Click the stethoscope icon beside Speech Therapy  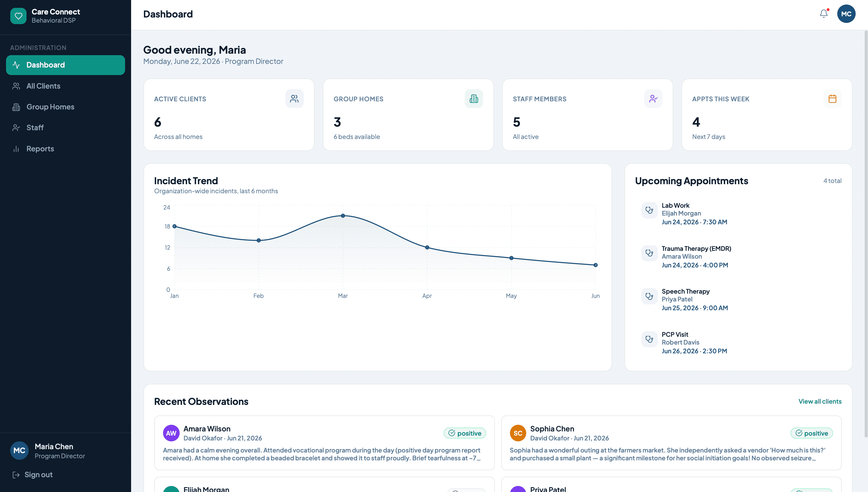point(649,296)
